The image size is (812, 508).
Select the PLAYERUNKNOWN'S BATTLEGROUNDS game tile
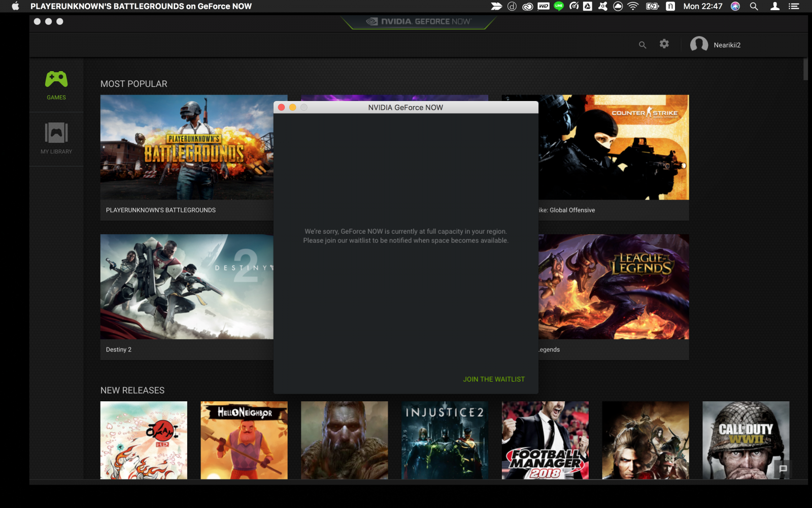pos(186,147)
